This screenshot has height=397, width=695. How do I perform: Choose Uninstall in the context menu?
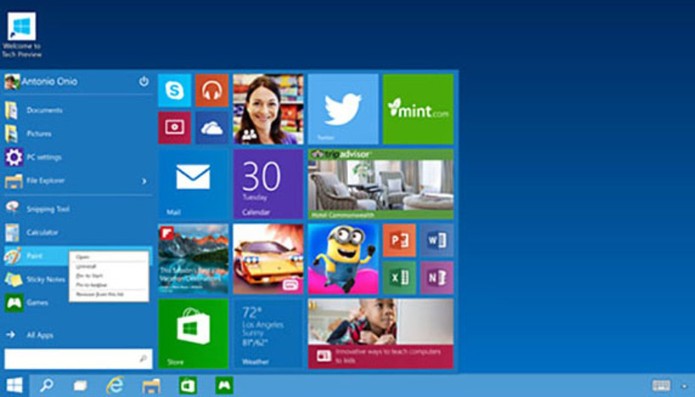click(109, 266)
